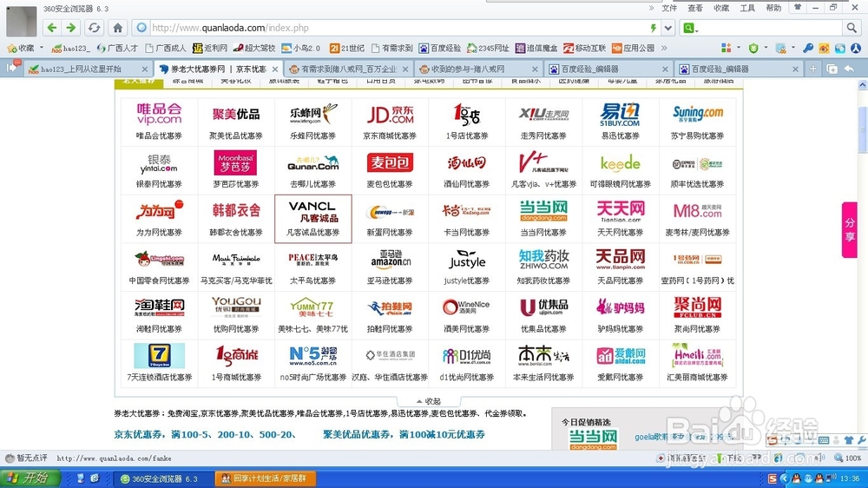868x488 pixels.
Task: Click 暂无点评 in the status bar
Action: click(x=26, y=458)
